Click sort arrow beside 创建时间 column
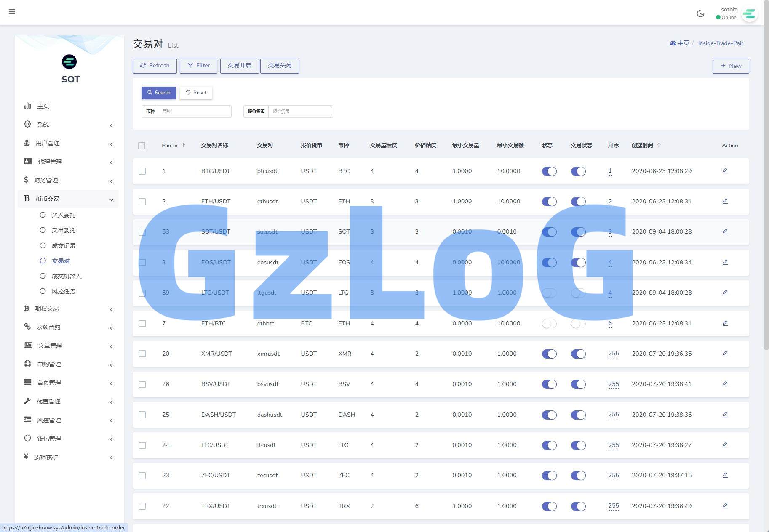 tap(659, 145)
